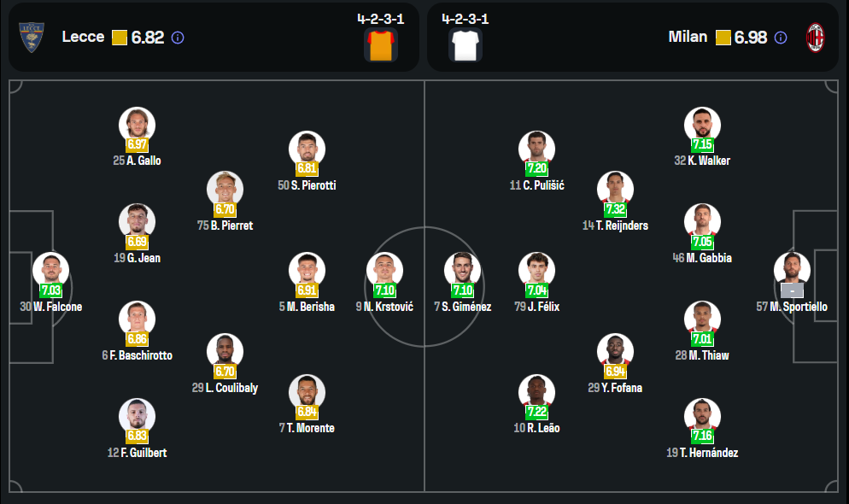Viewport: 849px width, 504px height.
Task: Click M. Sportiello's goalkeeper avatar
Action: click(x=792, y=268)
